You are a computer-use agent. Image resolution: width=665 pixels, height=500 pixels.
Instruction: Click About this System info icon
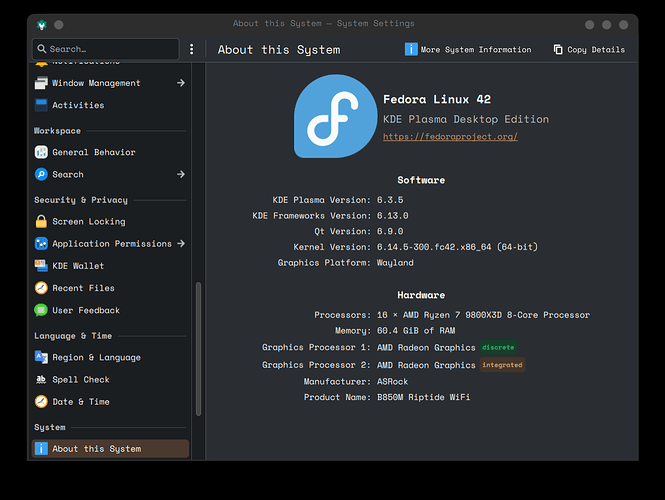(x=41, y=448)
